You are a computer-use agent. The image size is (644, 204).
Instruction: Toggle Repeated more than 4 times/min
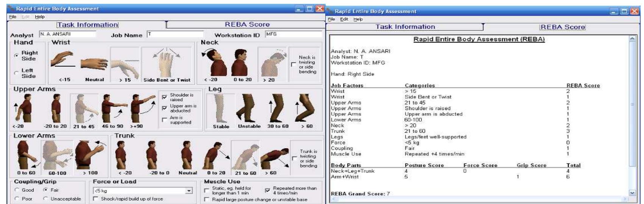(268, 190)
